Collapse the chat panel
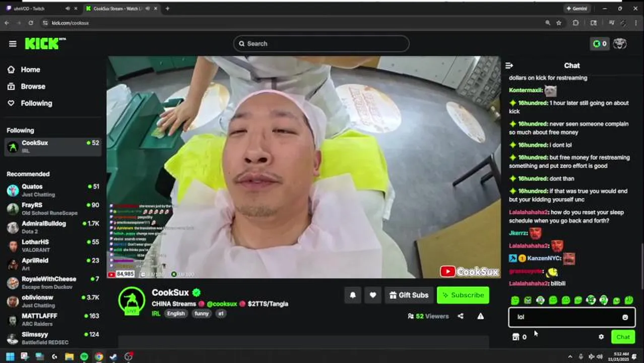 coord(509,66)
